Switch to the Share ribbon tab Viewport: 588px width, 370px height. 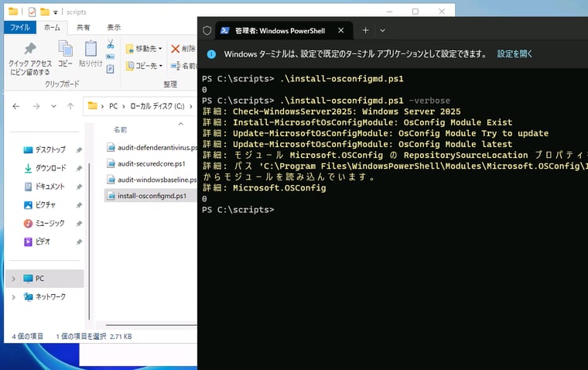84,27
